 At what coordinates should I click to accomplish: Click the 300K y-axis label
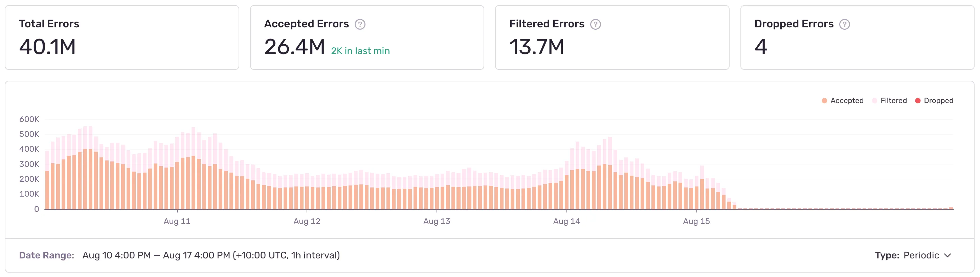[x=29, y=164]
